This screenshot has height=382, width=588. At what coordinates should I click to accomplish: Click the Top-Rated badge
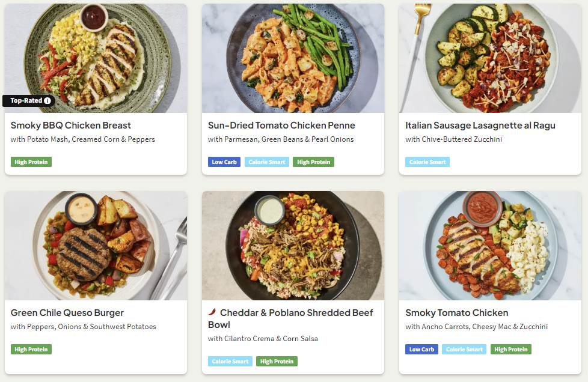point(26,101)
